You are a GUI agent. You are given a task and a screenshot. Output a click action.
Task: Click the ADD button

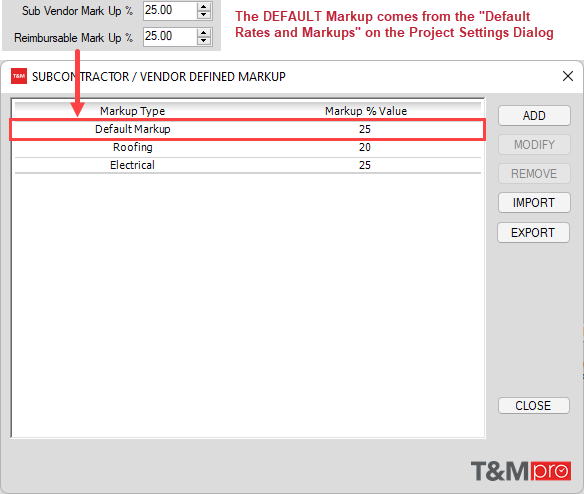534,115
